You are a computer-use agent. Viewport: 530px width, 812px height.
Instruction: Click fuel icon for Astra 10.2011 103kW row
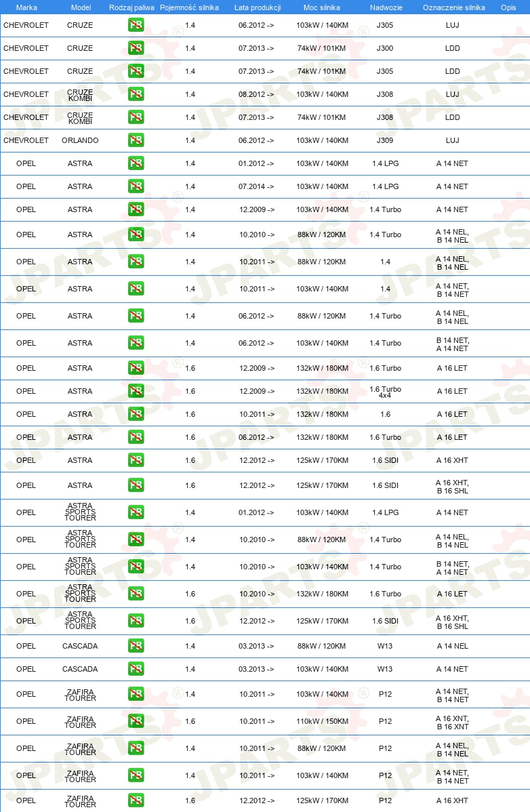(x=136, y=289)
